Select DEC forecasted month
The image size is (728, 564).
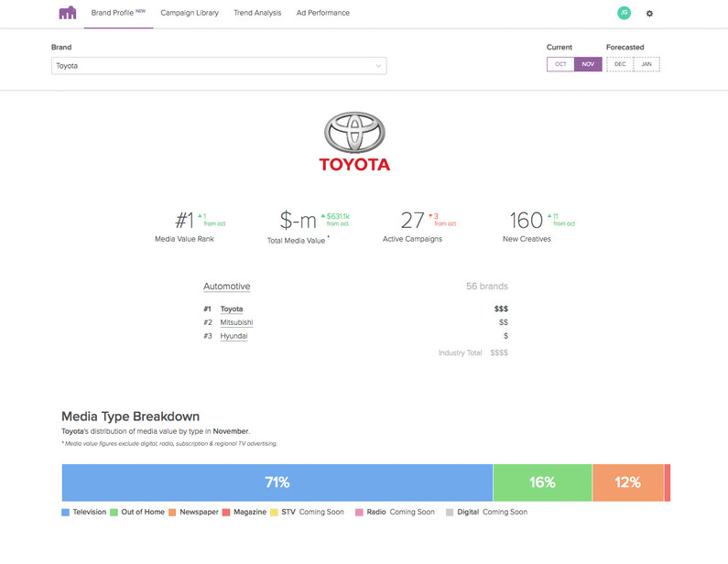click(x=620, y=64)
